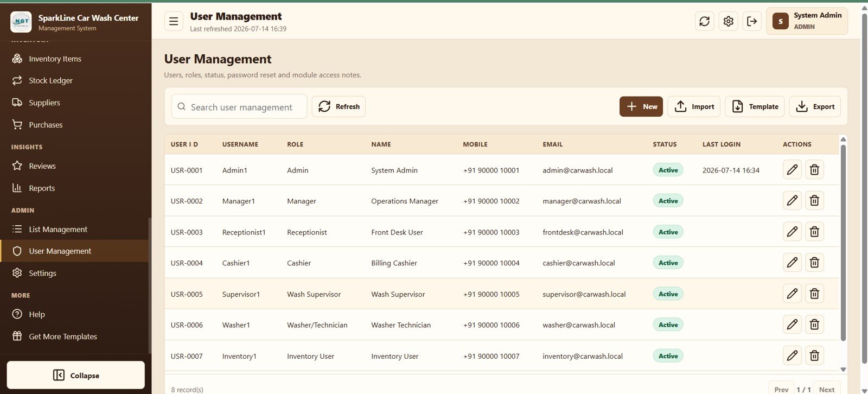Open Get More Templates

(74, 336)
